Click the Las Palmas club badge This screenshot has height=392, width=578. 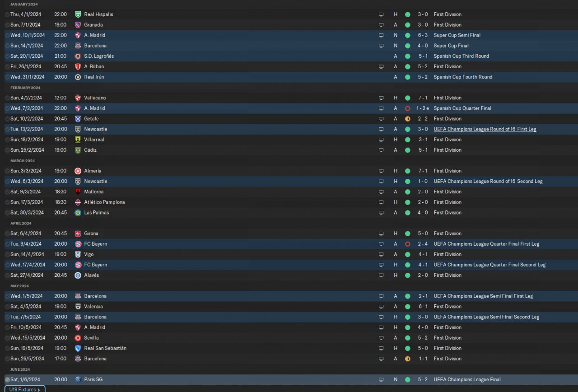(x=78, y=213)
